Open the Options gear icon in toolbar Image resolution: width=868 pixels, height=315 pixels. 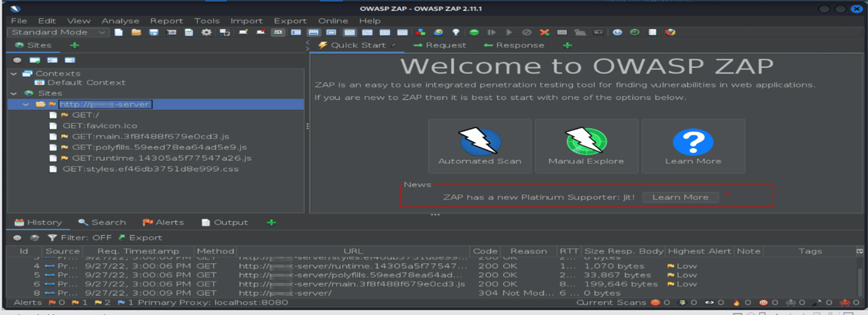pos(207,32)
